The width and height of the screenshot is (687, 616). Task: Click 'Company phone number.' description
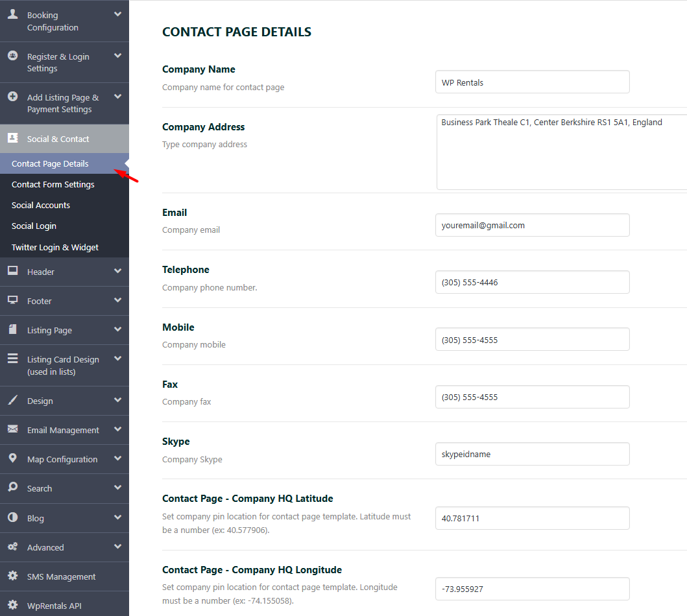point(210,288)
